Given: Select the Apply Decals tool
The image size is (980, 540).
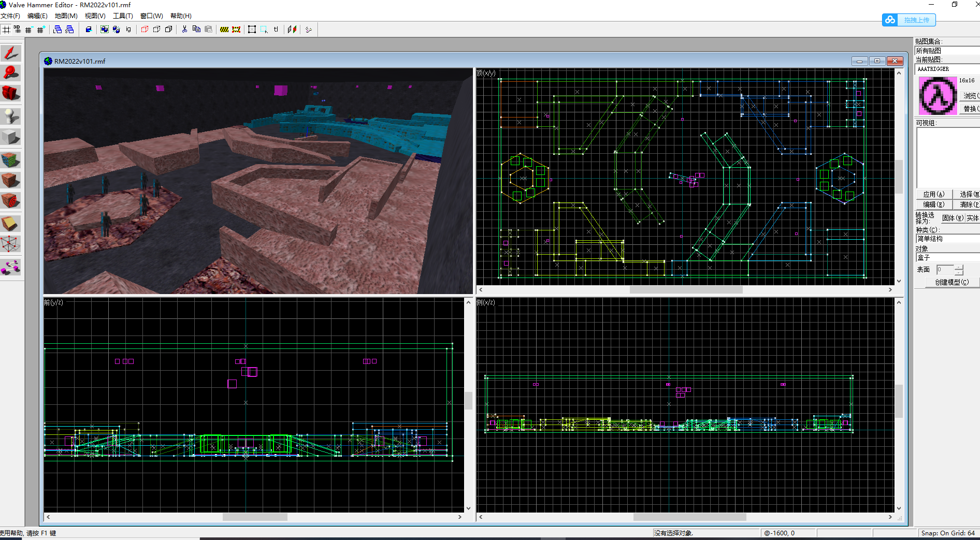Looking at the screenshot, I should click(x=11, y=200).
